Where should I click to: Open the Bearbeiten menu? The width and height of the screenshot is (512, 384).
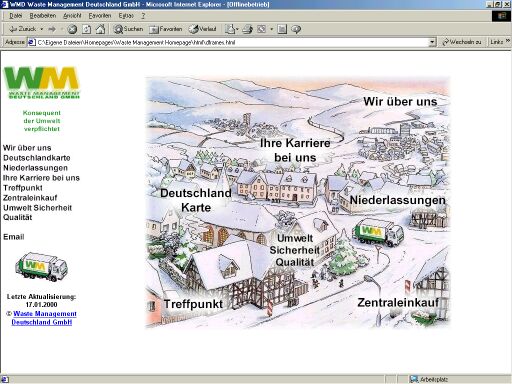(43, 16)
